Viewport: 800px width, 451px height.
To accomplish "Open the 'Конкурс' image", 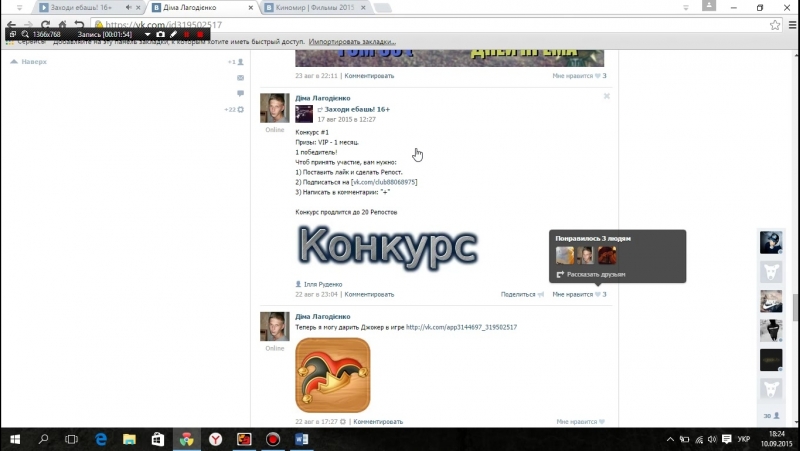I will tap(387, 247).
